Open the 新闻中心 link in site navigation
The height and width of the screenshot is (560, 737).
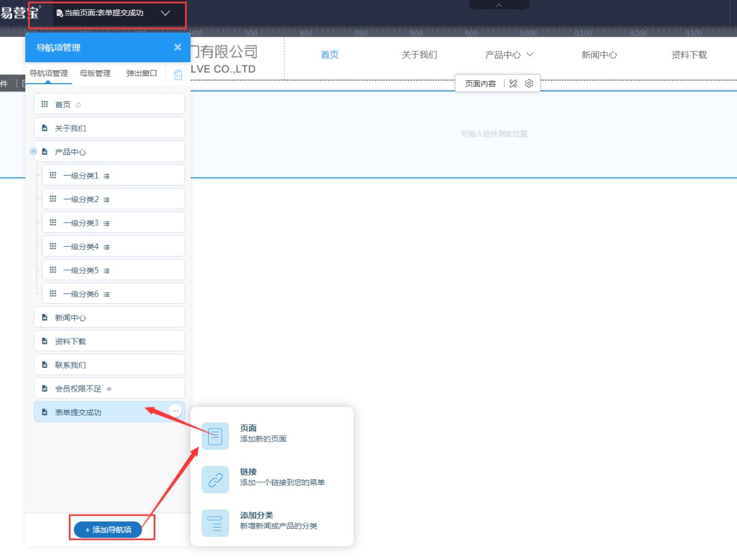tap(599, 55)
